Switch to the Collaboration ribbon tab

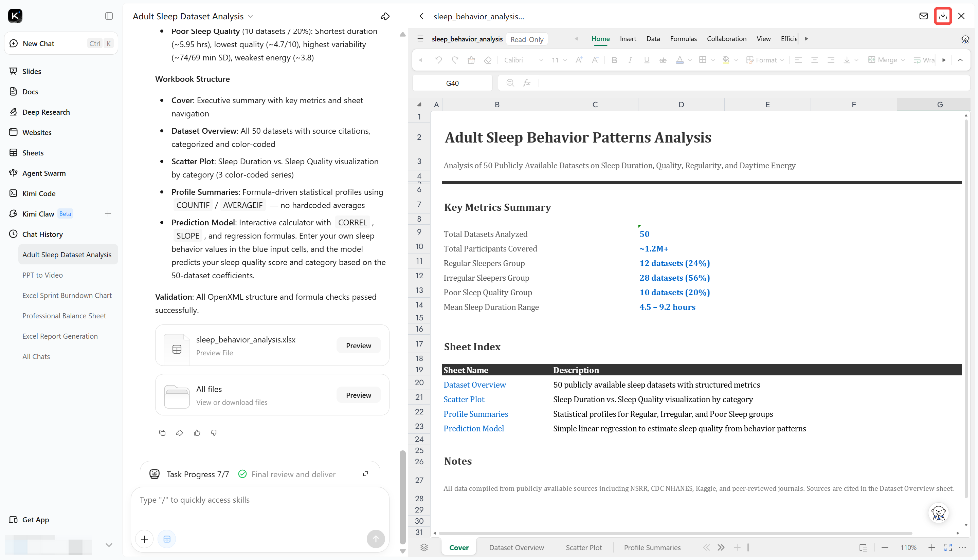tap(726, 38)
